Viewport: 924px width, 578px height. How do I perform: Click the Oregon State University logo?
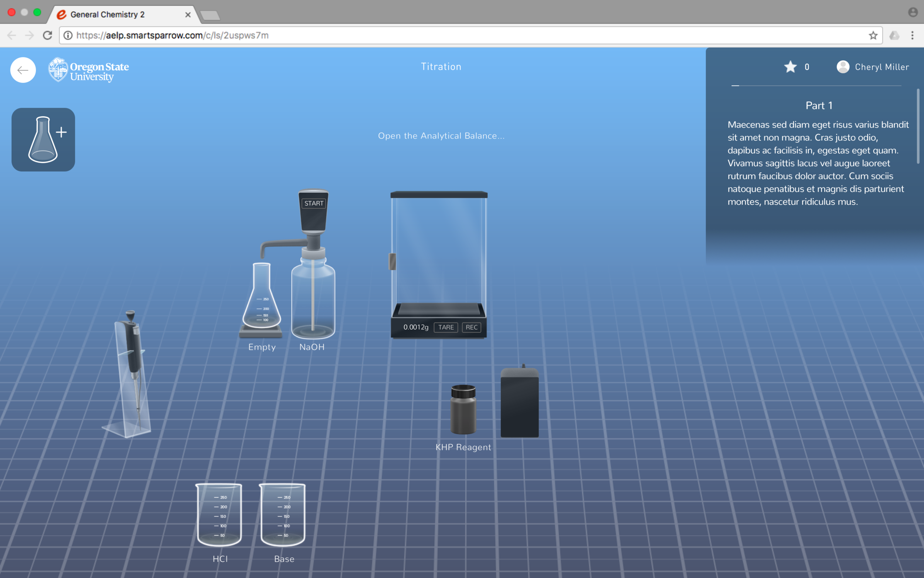(89, 70)
